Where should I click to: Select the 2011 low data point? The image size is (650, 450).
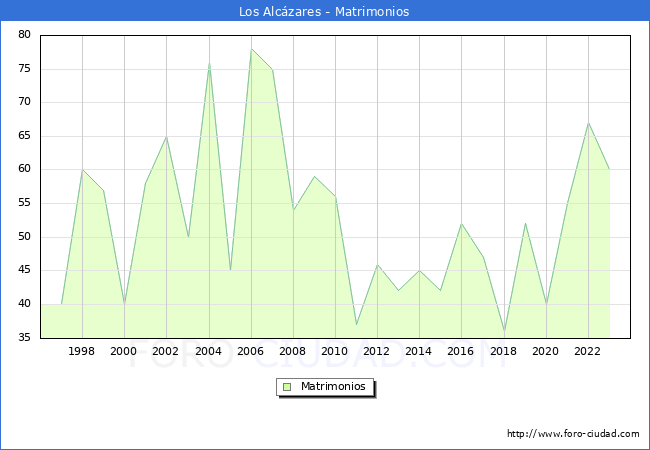[x=356, y=324]
